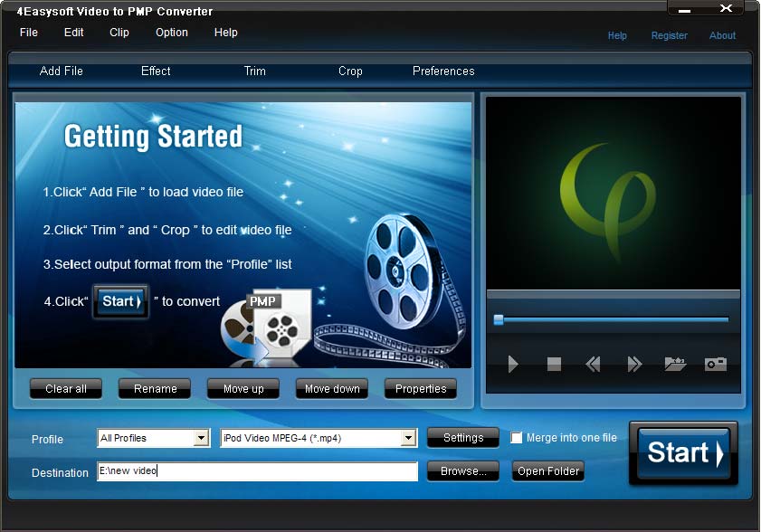Open the Effect editor
761x532 pixels.
(156, 71)
